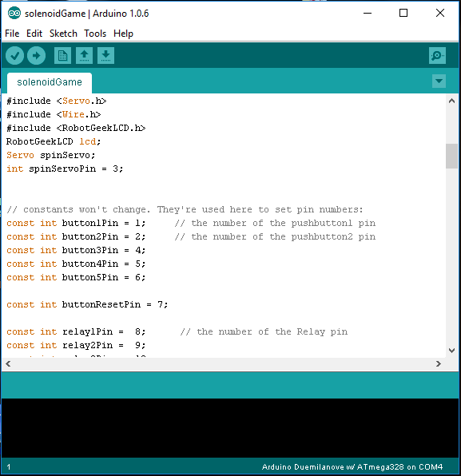The image size is (461, 476).
Task: Click the line '#include <Servo.h>'
Action: 57,101
